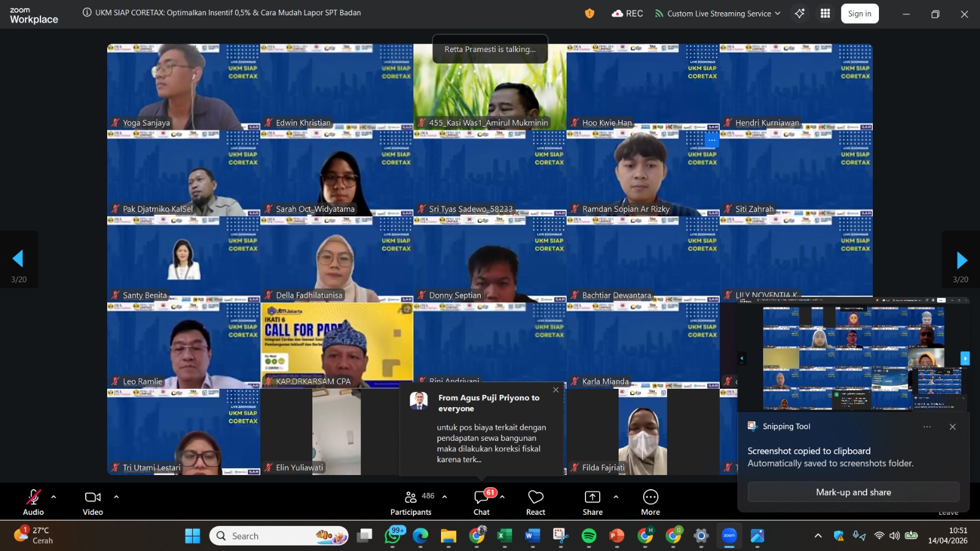Open PowerPoint from the taskbar
This screenshot has width=980, height=551.
(617, 536)
